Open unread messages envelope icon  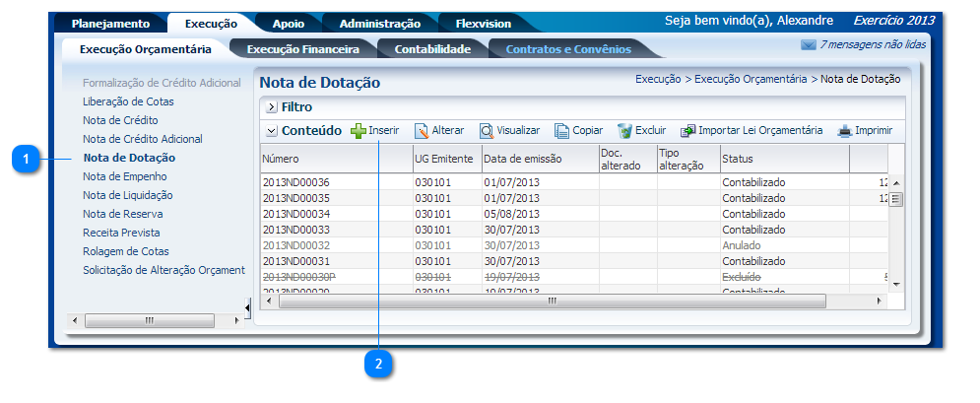pos(809,45)
